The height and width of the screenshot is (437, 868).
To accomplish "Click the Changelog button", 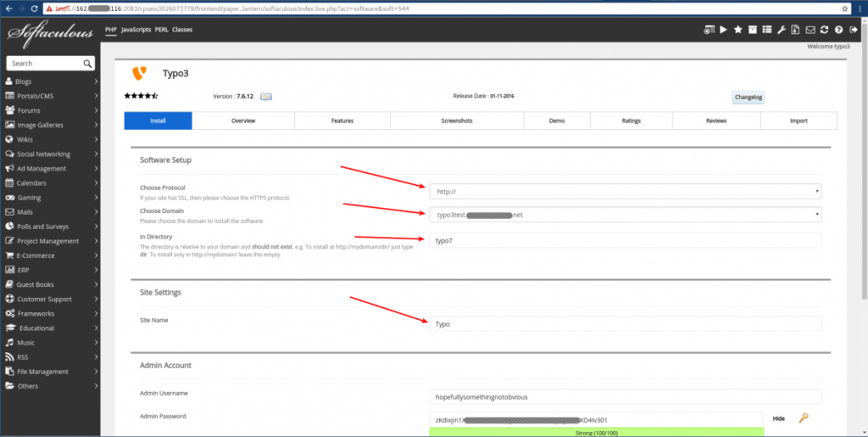I will pos(748,98).
